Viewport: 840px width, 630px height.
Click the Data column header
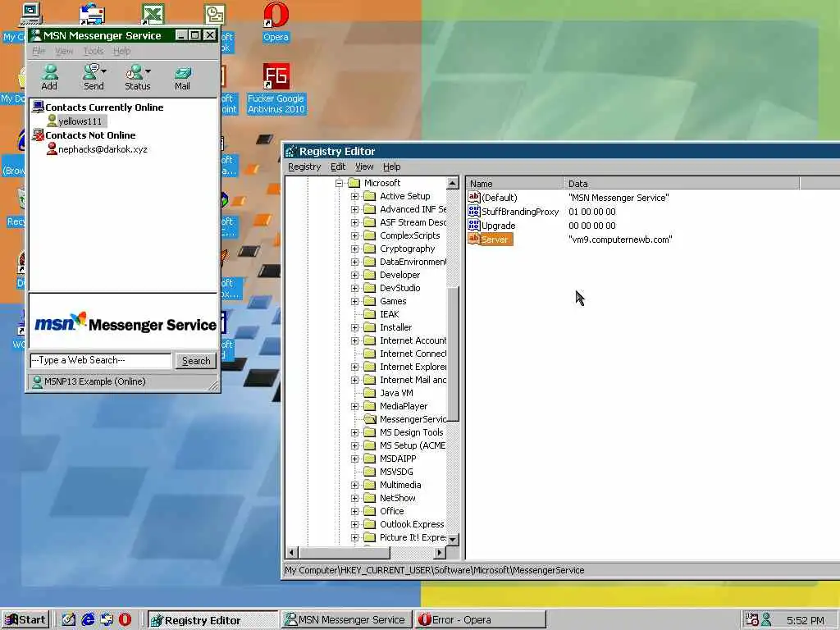[x=682, y=183]
